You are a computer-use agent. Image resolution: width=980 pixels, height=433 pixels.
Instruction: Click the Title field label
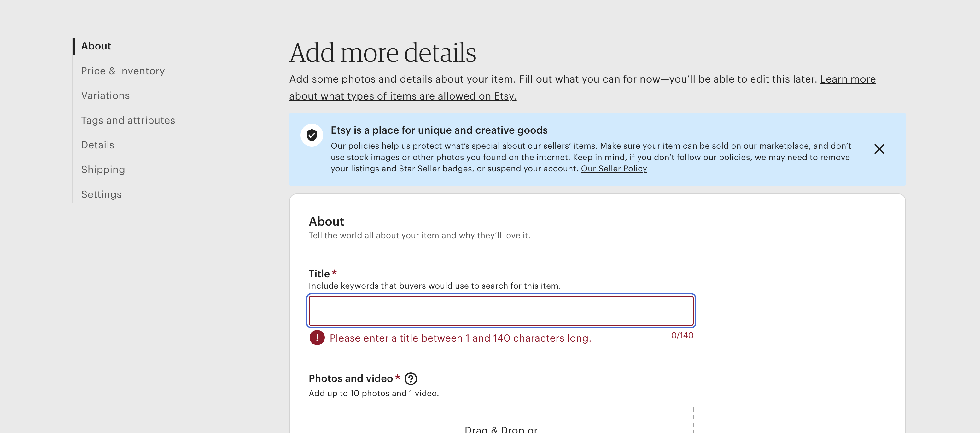(x=319, y=274)
